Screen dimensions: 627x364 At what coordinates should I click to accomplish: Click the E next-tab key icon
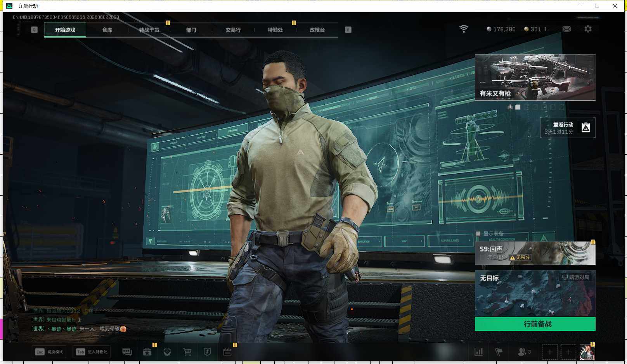coord(348,30)
